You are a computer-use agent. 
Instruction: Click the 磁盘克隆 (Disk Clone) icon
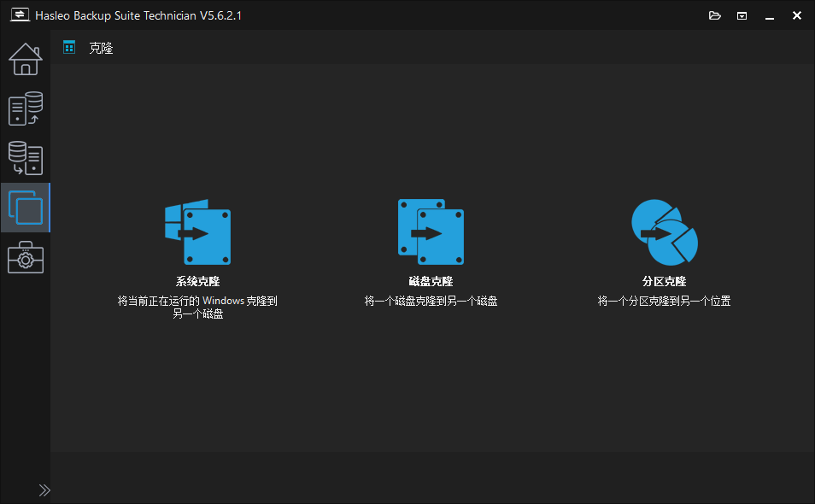(431, 231)
